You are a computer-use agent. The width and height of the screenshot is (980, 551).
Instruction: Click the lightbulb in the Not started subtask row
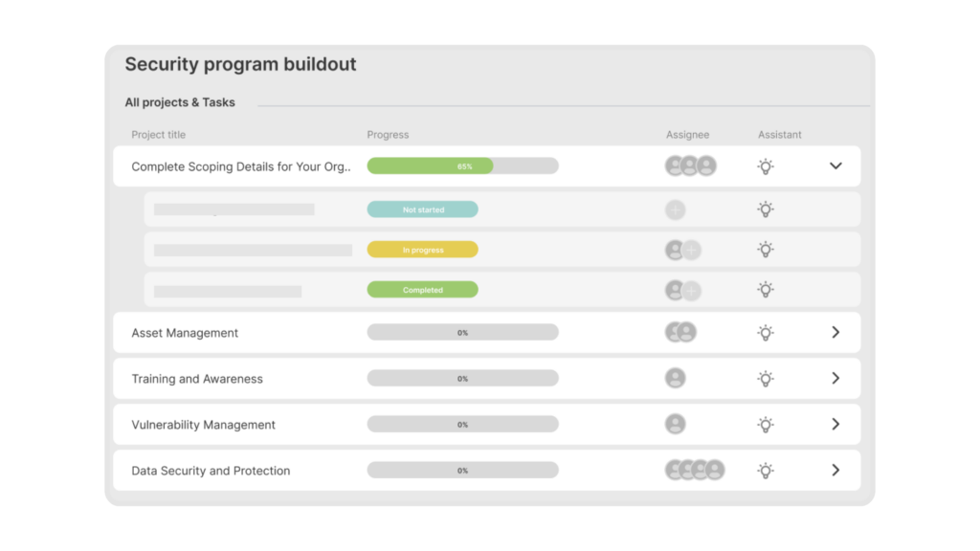click(x=766, y=209)
